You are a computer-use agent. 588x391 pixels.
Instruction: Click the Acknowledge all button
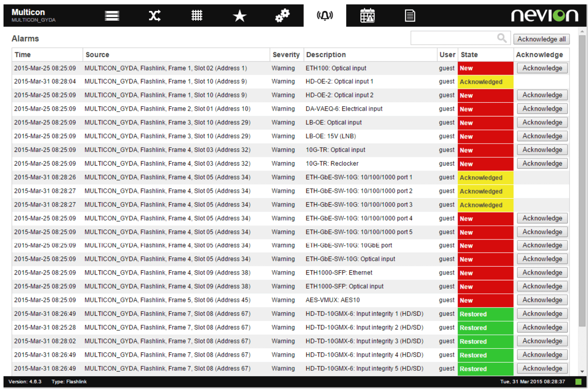pos(541,39)
